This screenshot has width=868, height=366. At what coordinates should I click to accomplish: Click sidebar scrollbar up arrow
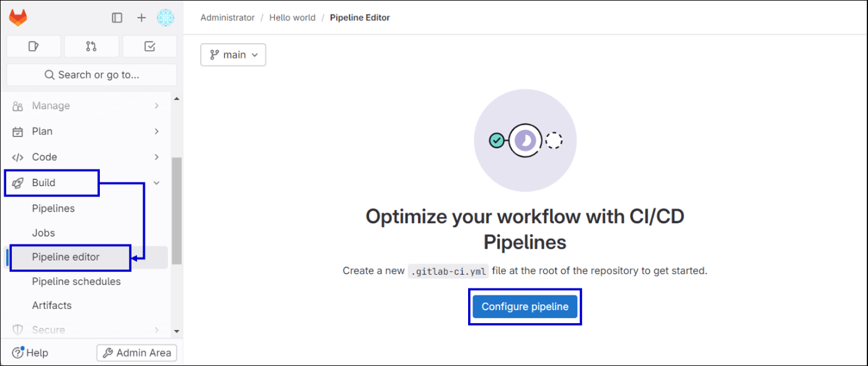click(177, 99)
